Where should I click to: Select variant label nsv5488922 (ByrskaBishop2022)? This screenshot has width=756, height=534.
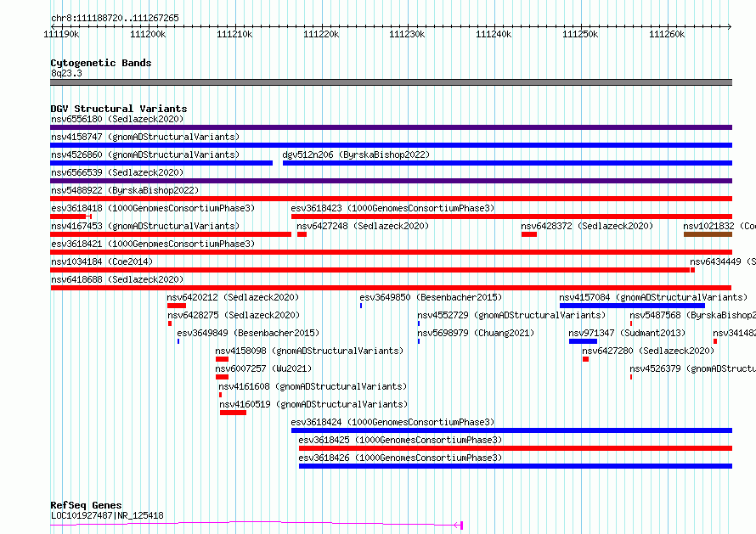(x=125, y=190)
